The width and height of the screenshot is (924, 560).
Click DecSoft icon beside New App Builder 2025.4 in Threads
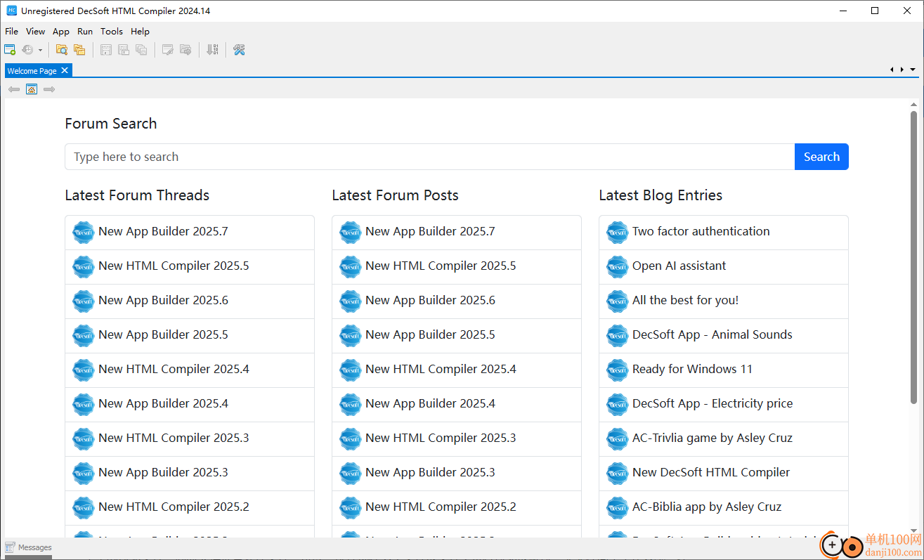coord(83,404)
